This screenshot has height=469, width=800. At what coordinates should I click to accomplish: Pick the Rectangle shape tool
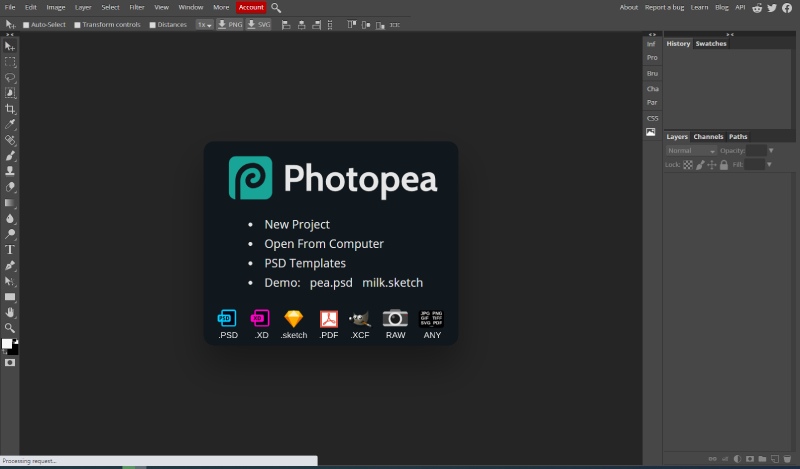(10, 297)
